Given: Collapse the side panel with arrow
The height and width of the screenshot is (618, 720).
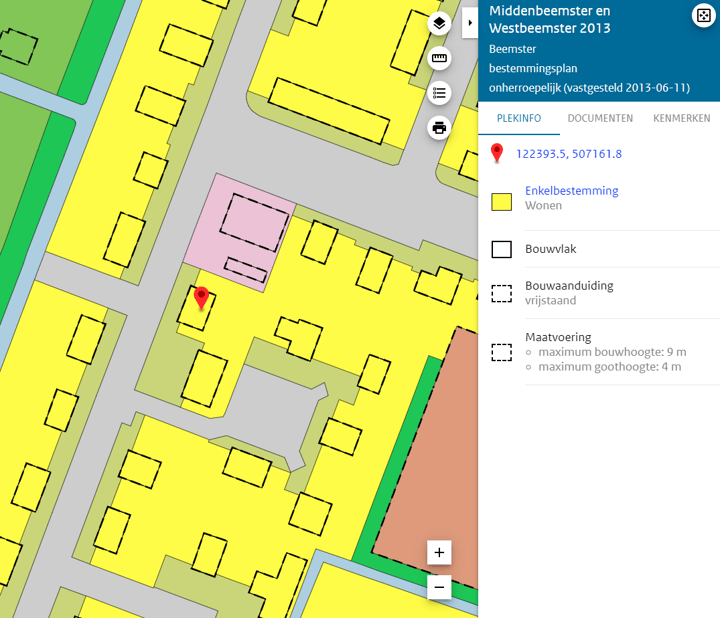Looking at the screenshot, I should coord(469,22).
